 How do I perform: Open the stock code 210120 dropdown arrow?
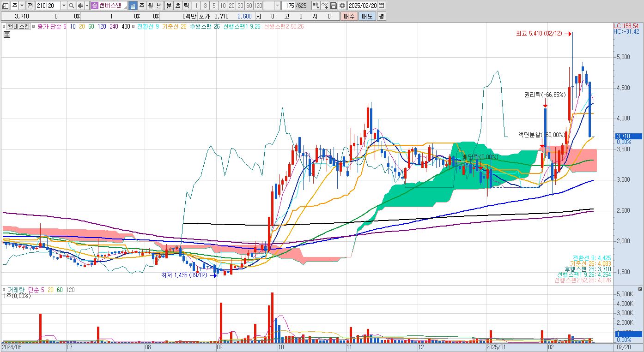tap(64, 6)
